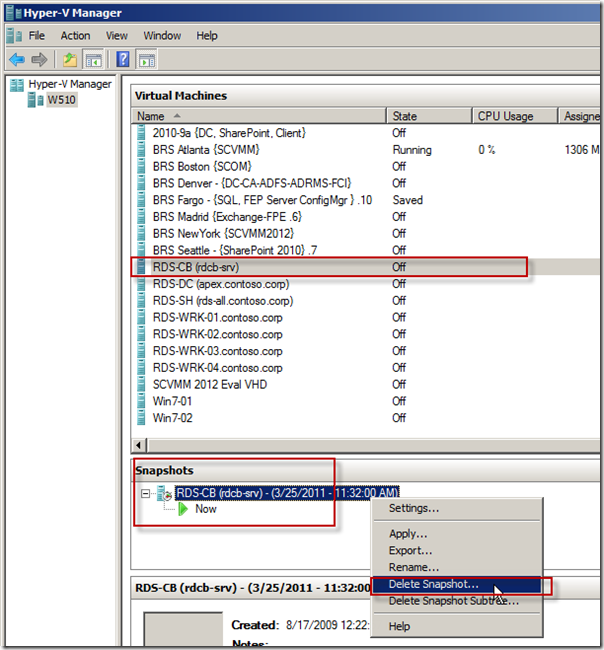Image resolution: width=604 pixels, height=650 pixels.
Task: Click the VM icon for 2010-9a row
Action: click(x=141, y=133)
